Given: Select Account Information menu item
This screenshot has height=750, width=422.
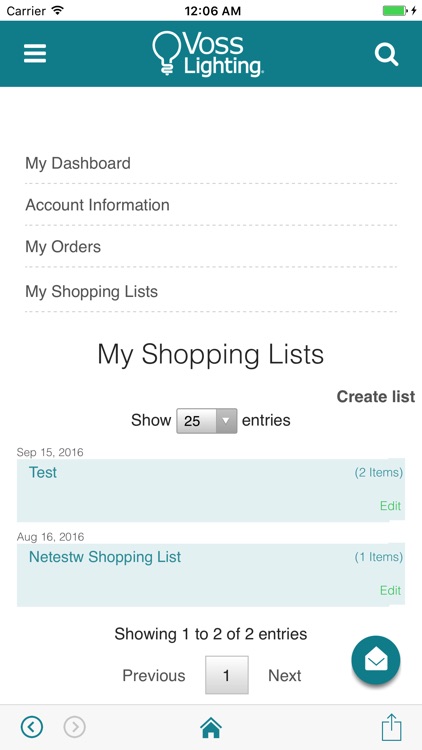Looking at the screenshot, I should [x=97, y=205].
